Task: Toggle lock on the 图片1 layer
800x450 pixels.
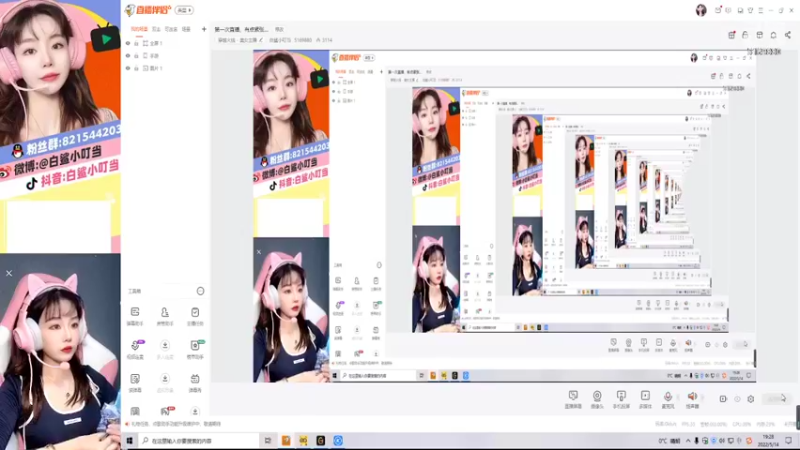Action: pos(136,68)
